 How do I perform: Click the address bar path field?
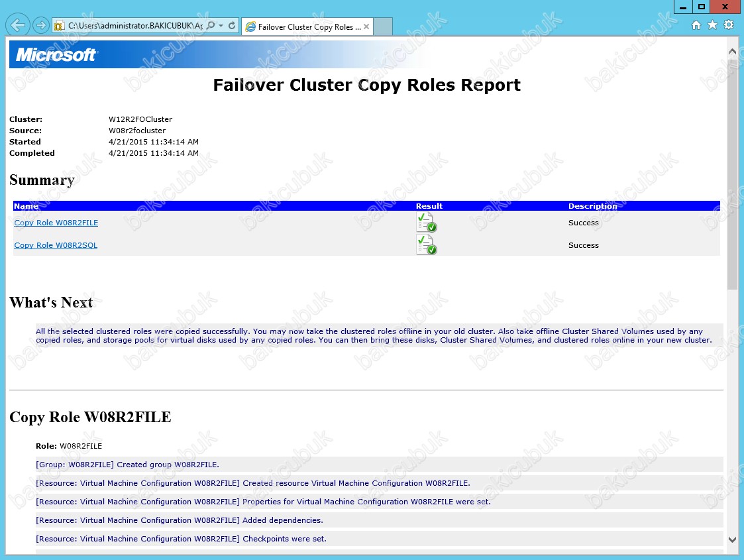point(135,26)
